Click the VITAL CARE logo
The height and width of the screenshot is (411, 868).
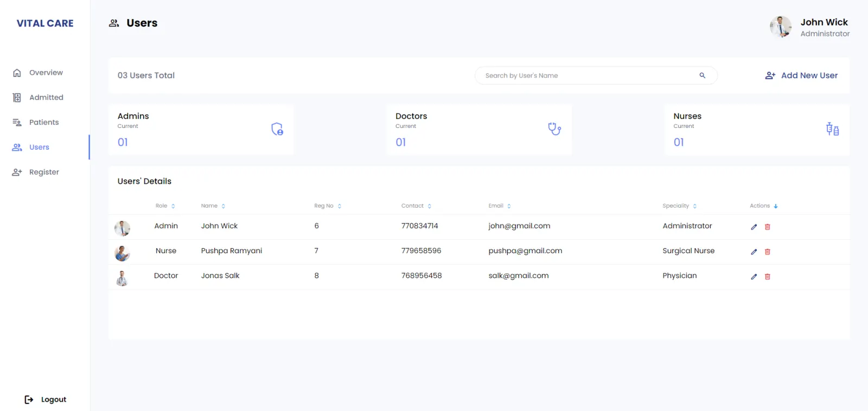(45, 23)
